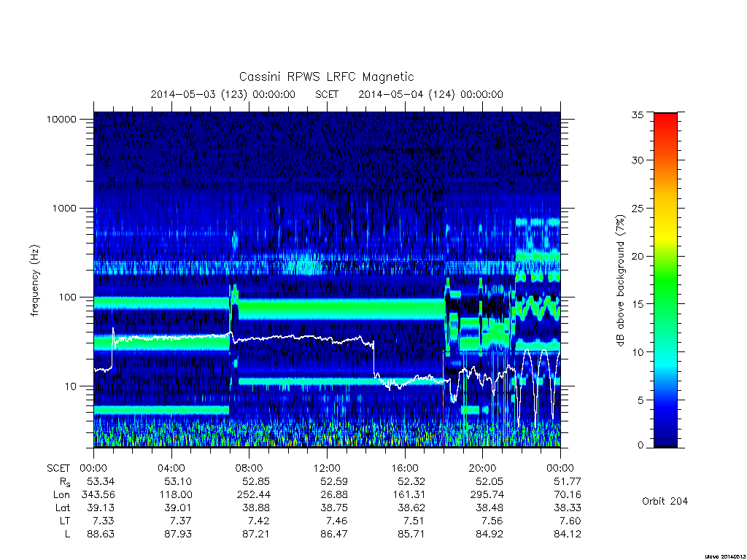The height and width of the screenshot is (560, 747).
Task: Click the latitude value '38.88'
Action: point(256,507)
